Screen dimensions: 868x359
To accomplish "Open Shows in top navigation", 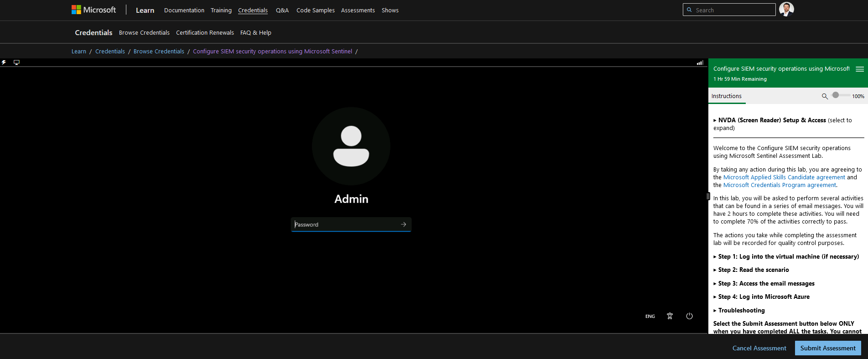I will tap(390, 10).
